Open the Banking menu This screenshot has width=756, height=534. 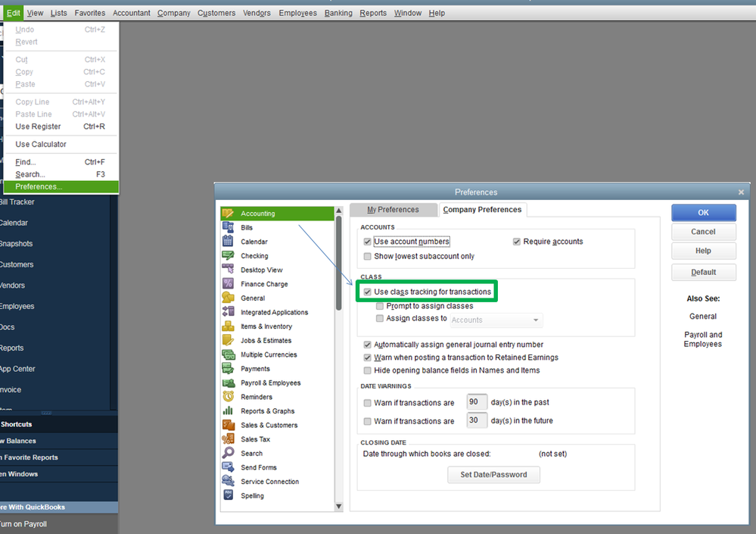(338, 13)
